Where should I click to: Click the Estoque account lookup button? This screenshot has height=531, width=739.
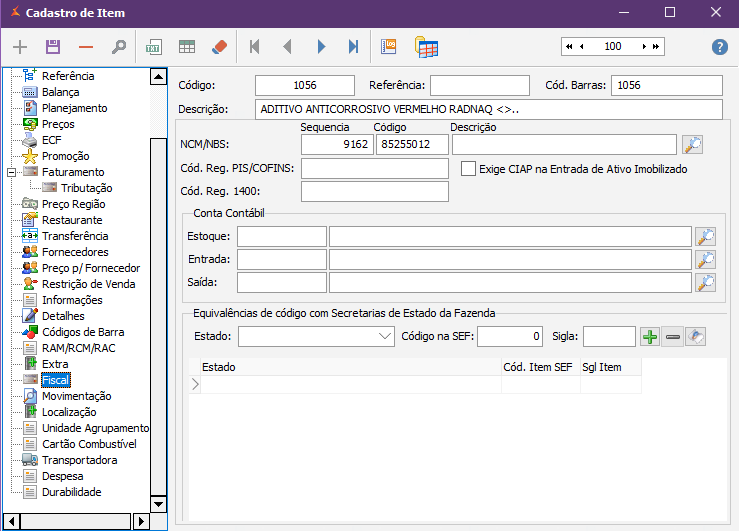706,237
